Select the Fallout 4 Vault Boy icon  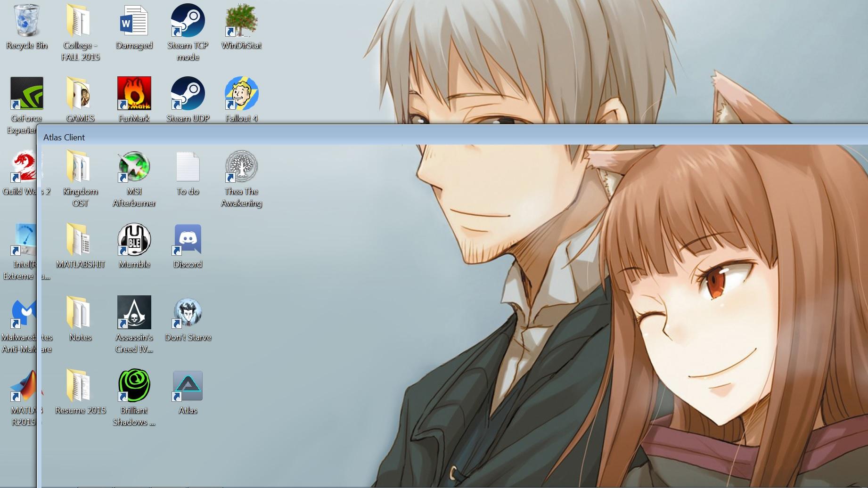pos(241,94)
